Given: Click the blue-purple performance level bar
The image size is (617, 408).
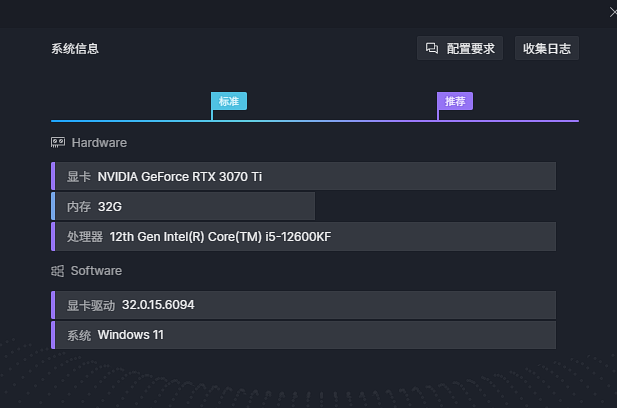Looking at the screenshot, I should coord(315,121).
